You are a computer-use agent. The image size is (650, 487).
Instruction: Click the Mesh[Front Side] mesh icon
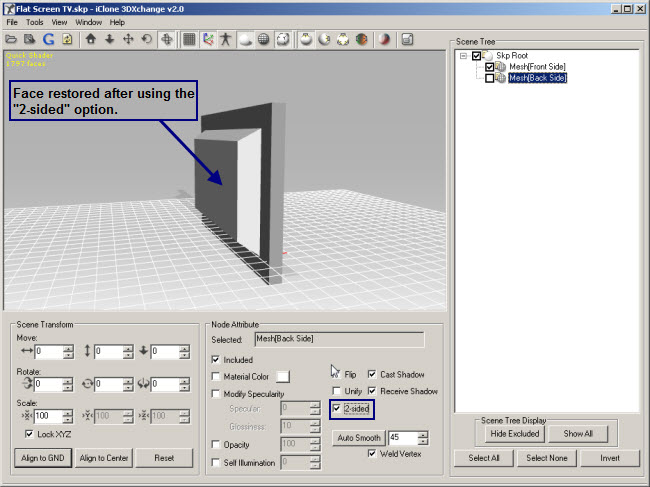[501, 66]
